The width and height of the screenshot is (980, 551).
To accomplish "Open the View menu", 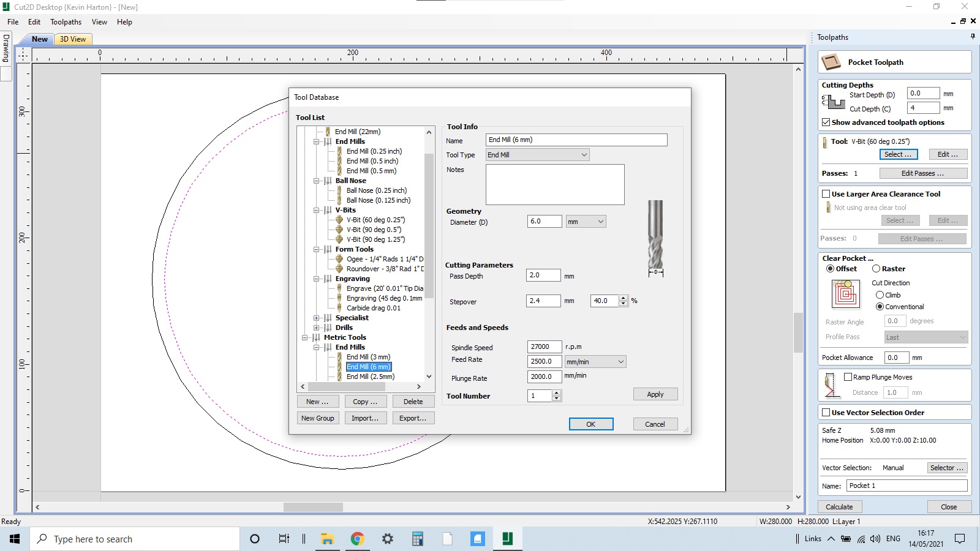I will 99,22.
